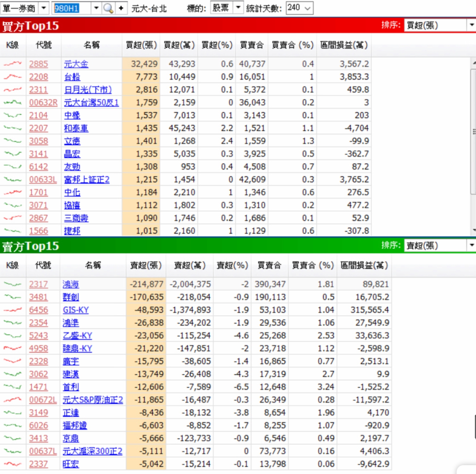The height and width of the screenshot is (474, 476).
Task: Open the 鴻海 stock name link
Action: point(71,284)
